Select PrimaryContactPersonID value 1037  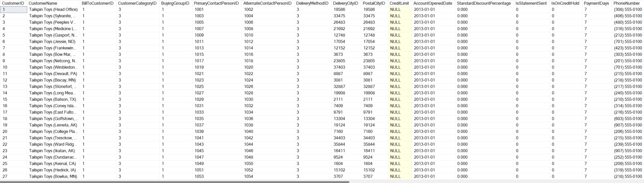coord(217,125)
